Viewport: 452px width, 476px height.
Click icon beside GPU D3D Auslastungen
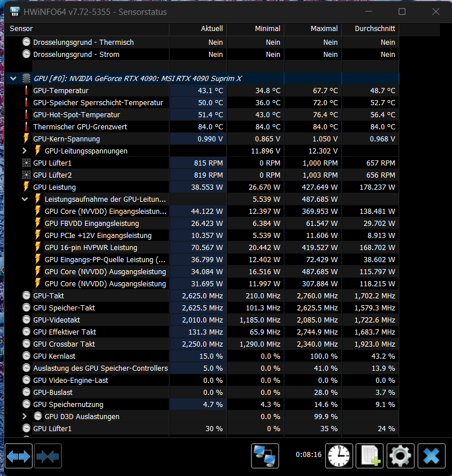(x=37, y=416)
